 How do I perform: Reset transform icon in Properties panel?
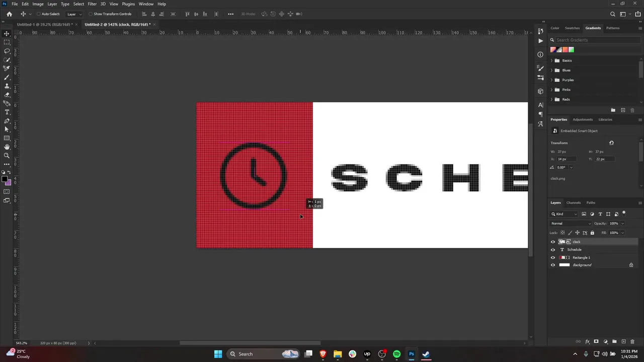click(611, 143)
